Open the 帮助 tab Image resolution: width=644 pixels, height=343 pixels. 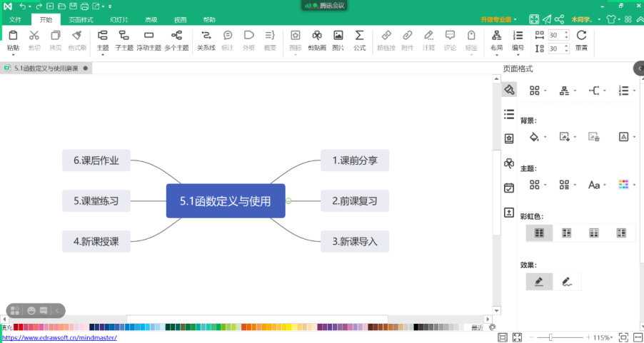209,20
